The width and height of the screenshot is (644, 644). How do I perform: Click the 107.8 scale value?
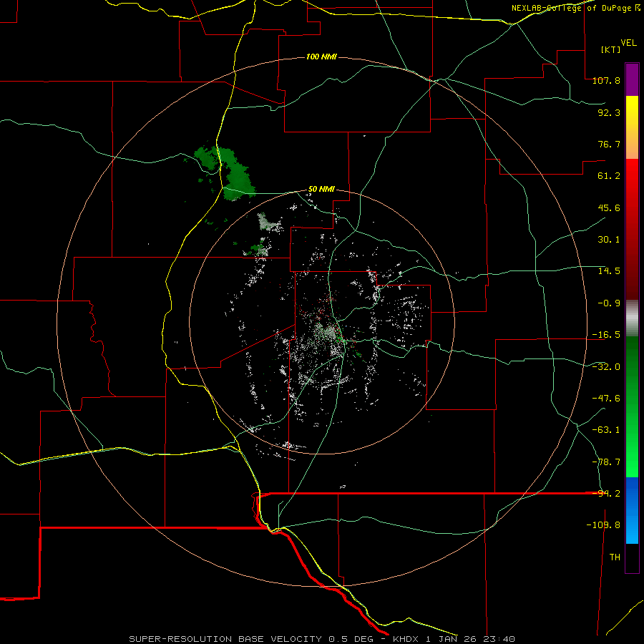tap(606, 80)
